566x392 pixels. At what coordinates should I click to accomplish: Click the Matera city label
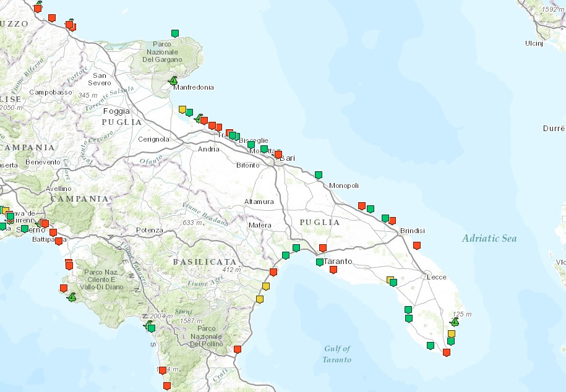pos(260,225)
